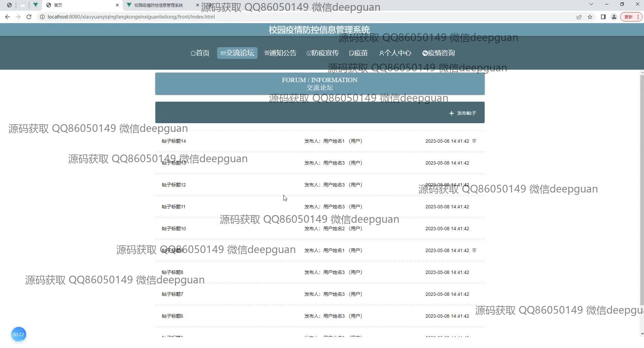
Task: Delete post 帖子标题14 using the trash icon
Action: [474, 141]
